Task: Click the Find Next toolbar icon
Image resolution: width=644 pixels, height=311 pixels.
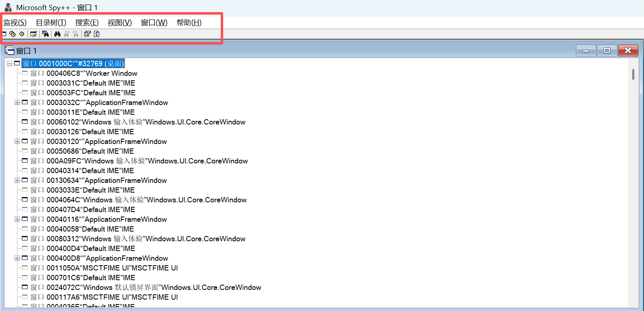Action: [x=66, y=34]
